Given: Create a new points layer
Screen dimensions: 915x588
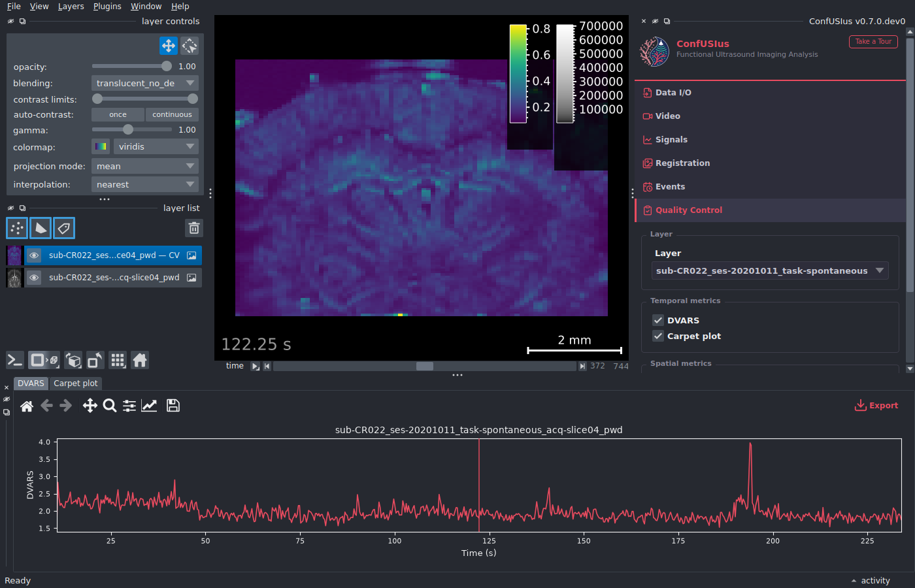Looking at the screenshot, I should click(17, 228).
